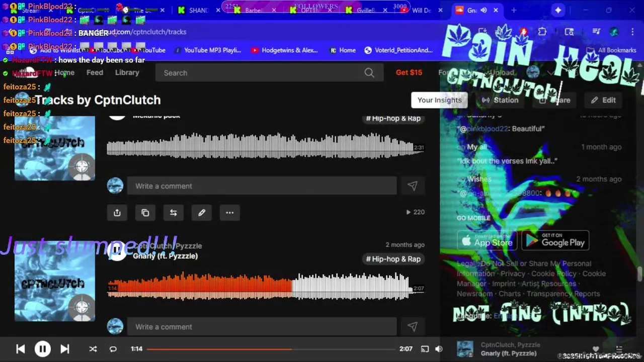Open the now-playing Gnarly artwork in player bar
The image size is (644, 362).
(465, 349)
